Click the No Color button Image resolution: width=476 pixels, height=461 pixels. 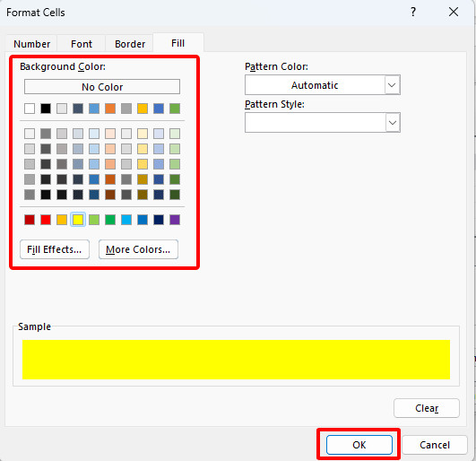102,87
